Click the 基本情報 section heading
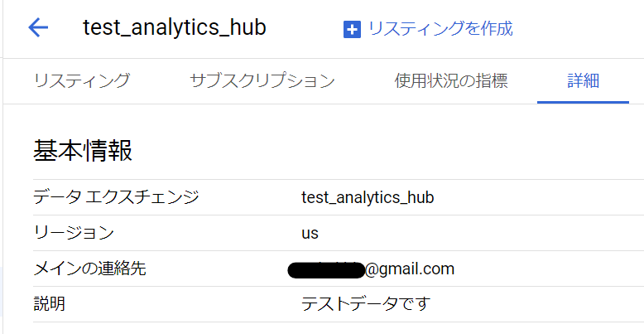Image resolution: width=644 pixels, height=334 pixels. click(83, 151)
